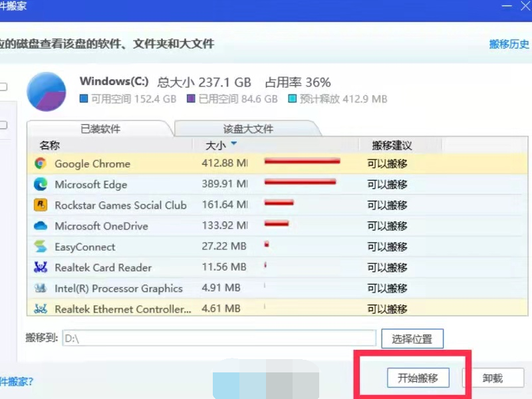
Task: Switch to the 已装软件 tab
Action: coord(100,129)
